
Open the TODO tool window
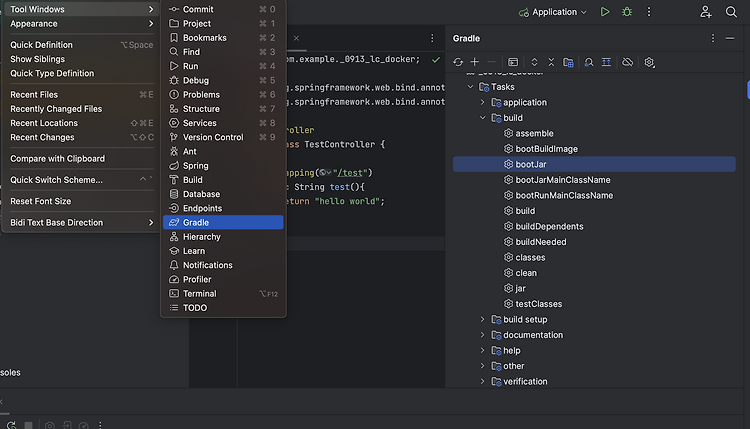pyautogui.click(x=223, y=308)
